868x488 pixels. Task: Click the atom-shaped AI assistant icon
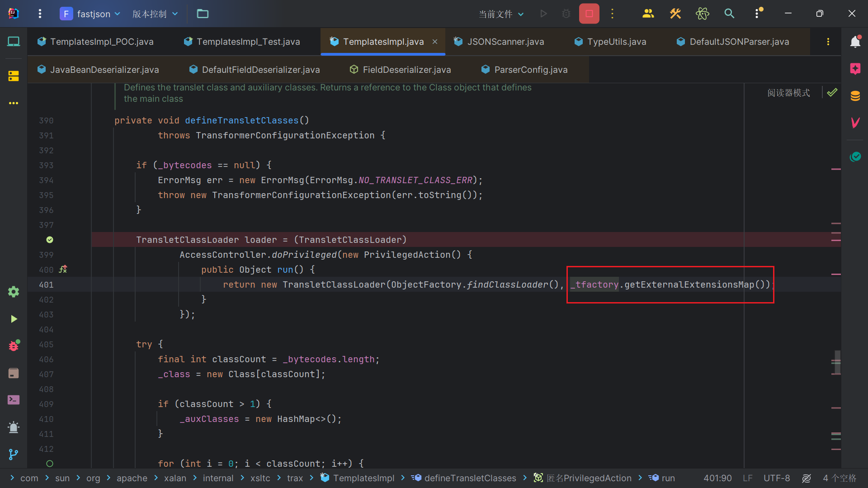(x=703, y=14)
